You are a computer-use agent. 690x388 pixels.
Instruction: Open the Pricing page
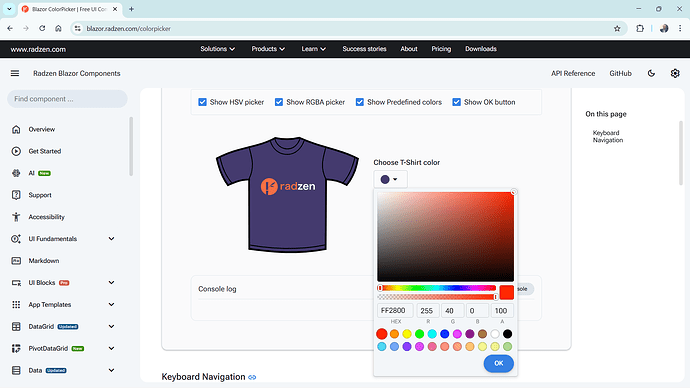[441, 49]
